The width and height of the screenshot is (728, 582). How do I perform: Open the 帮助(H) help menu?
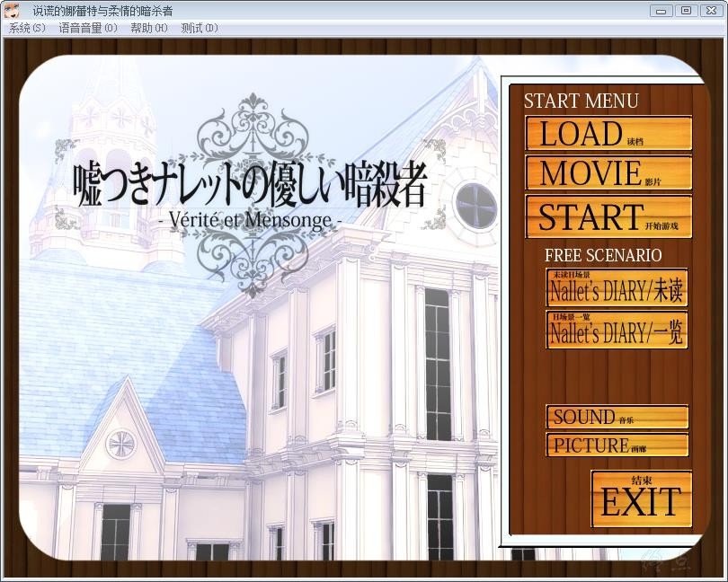point(148,28)
